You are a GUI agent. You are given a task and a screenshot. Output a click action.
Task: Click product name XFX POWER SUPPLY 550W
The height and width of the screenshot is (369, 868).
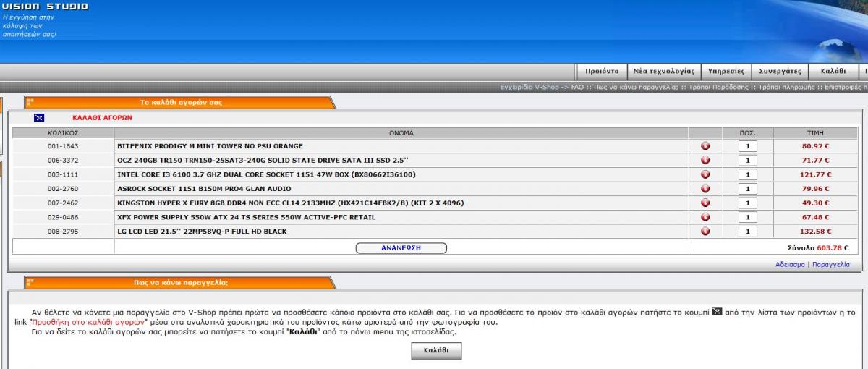point(246,217)
